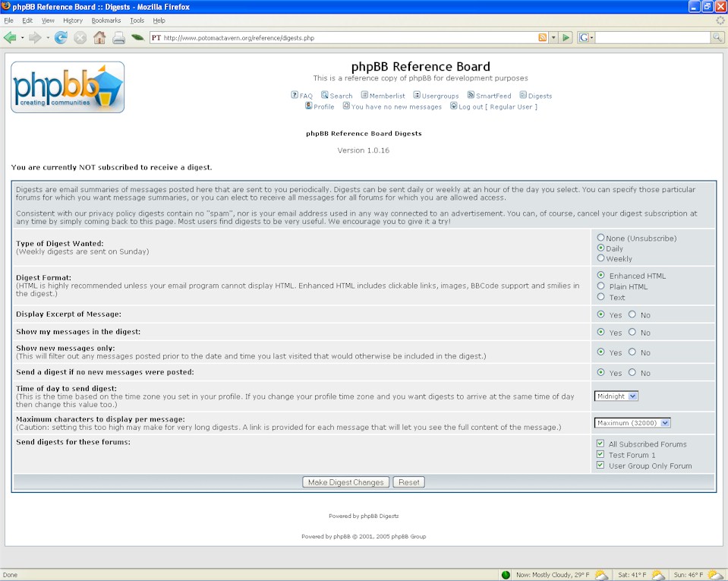Set Show new messages only to No

(632, 352)
